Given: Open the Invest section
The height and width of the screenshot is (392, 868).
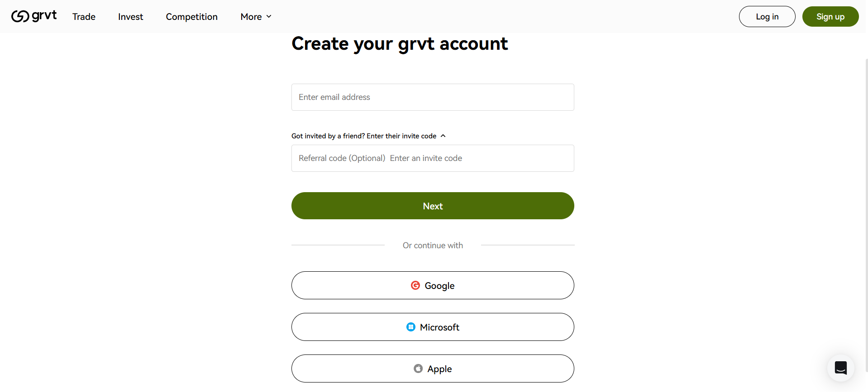Looking at the screenshot, I should (x=130, y=17).
